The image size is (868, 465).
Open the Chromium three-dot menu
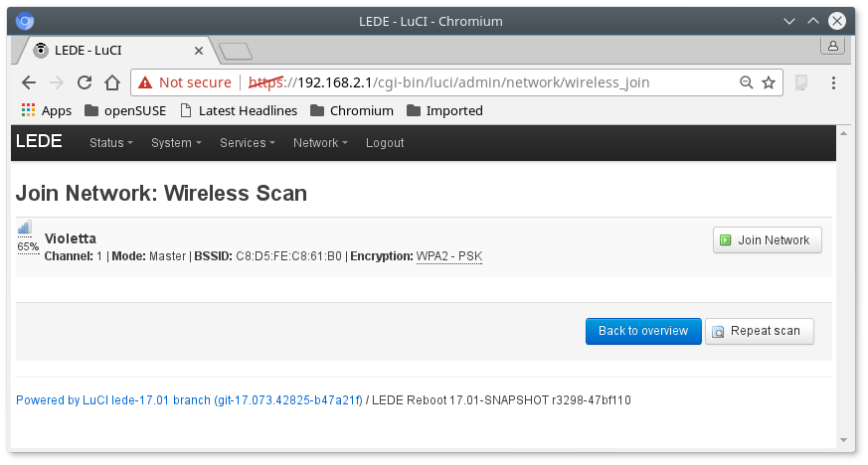tap(833, 82)
